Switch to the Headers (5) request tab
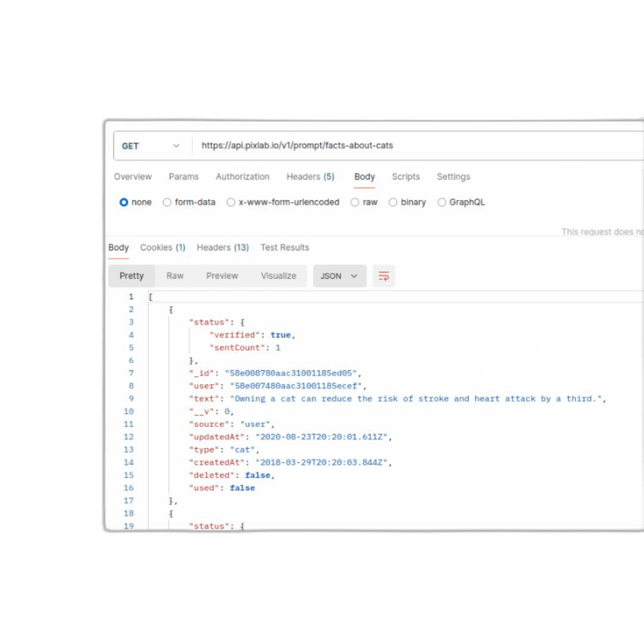Image resolution: width=644 pixels, height=644 pixels. 310,177
